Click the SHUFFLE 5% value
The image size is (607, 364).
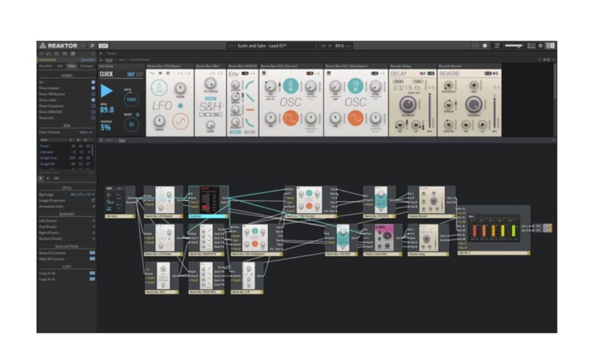(106, 127)
